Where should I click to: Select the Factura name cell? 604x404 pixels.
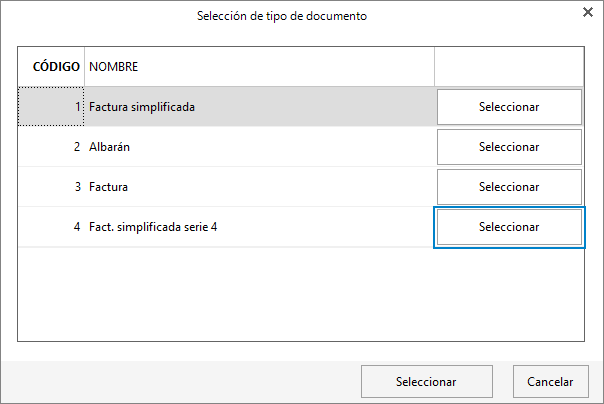[x=259, y=187]
